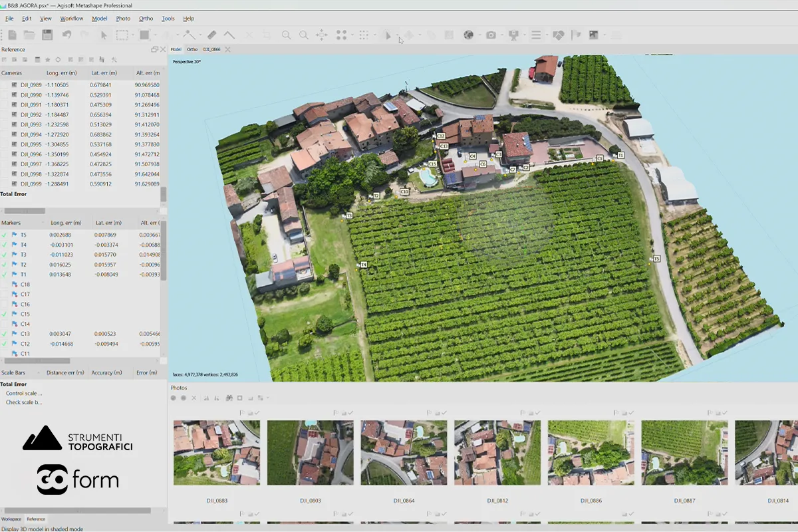Switch to the Workspace pane tab
Image resolution: width=798 pixels, height=532 pixels.
pos(11,519)
